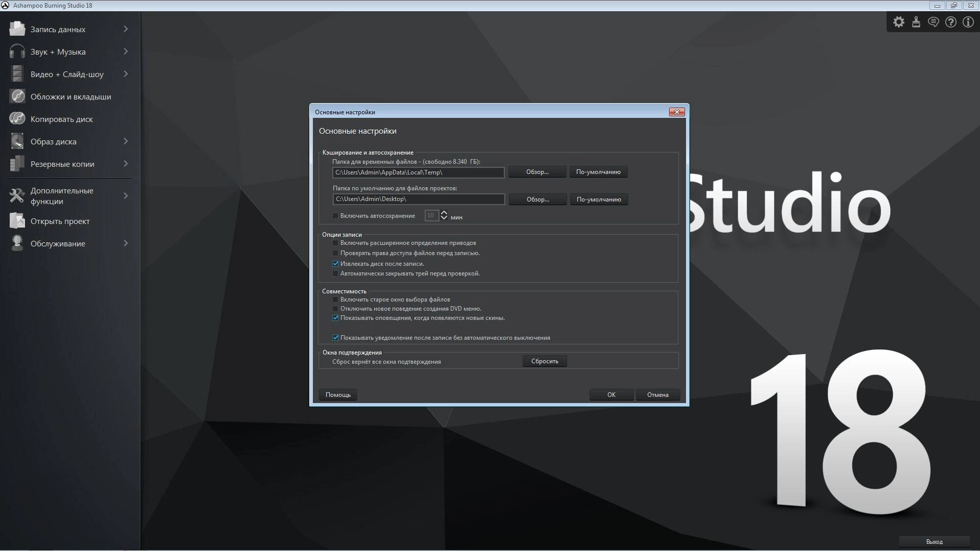Expand the Образ диска submenu arrow
Viewport: 980px width, 551px height.
pos(126,141)
